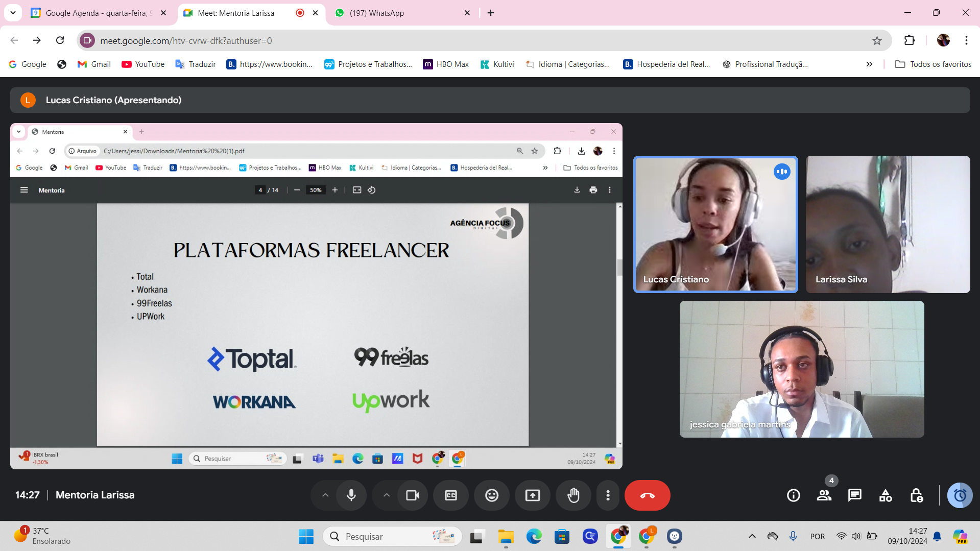
Task: Open more options menu in Meet
Action: pos(608,495)
